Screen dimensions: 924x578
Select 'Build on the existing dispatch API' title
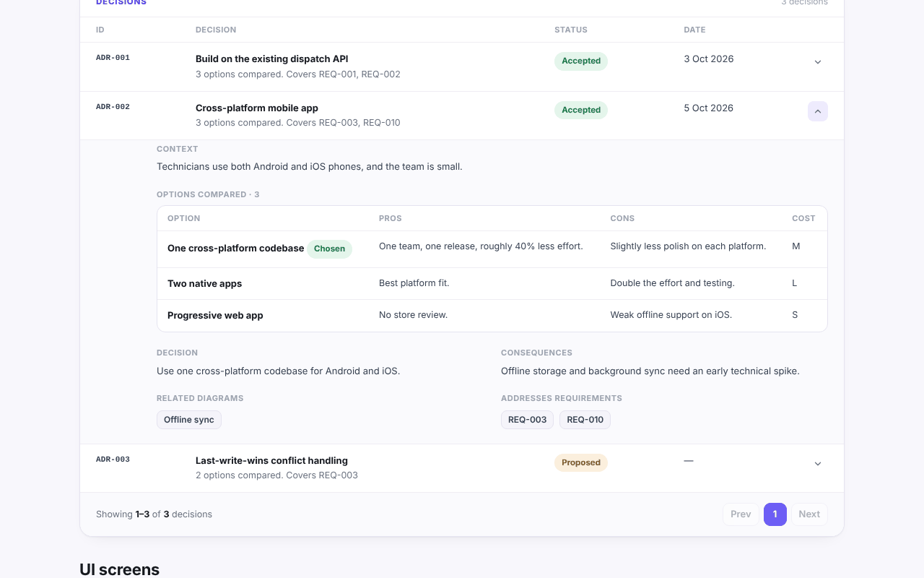pos(272,59)
